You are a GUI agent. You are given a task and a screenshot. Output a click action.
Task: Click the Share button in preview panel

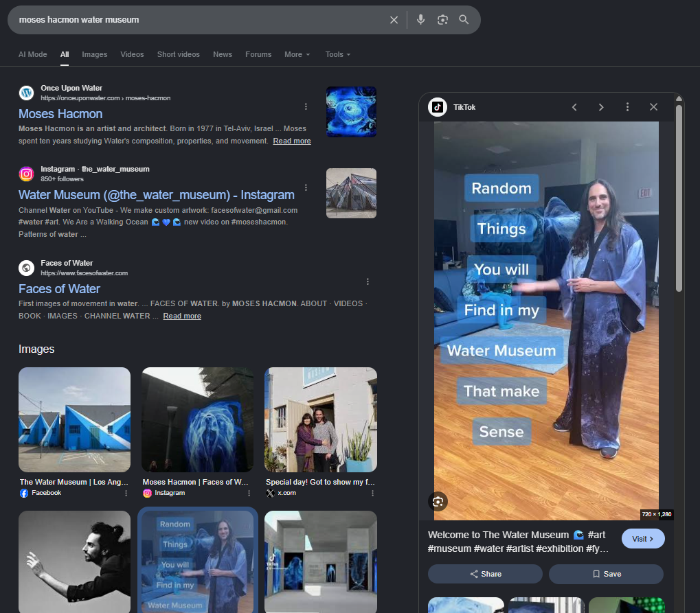[485, 574]
